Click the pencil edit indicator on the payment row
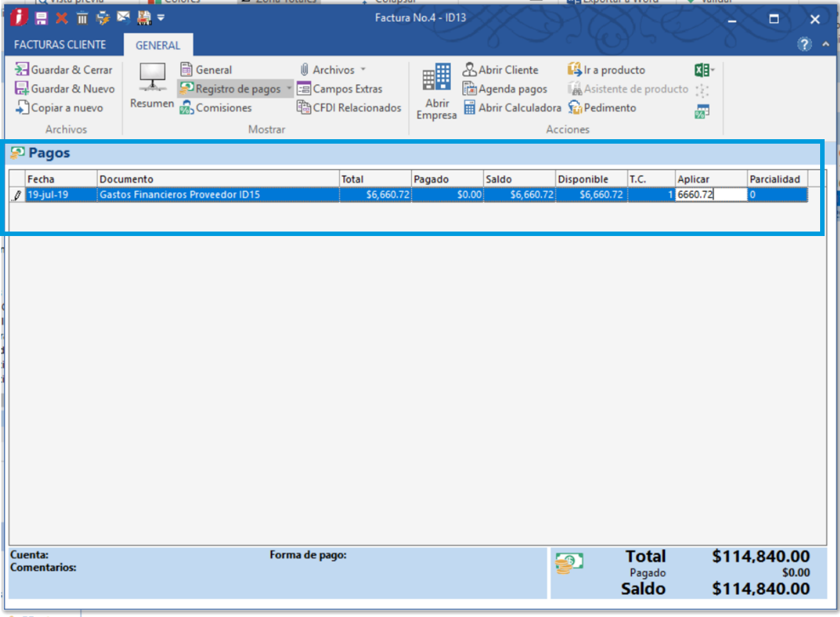840x617 pixels. point(17,195)
